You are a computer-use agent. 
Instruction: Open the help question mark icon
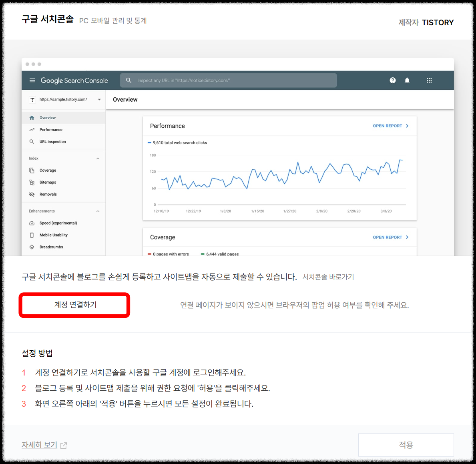392,80
